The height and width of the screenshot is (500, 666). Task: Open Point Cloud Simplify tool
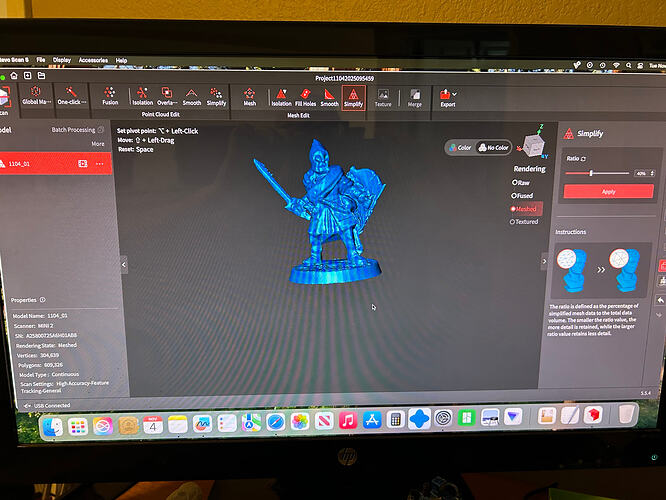[x=216, y=97]
